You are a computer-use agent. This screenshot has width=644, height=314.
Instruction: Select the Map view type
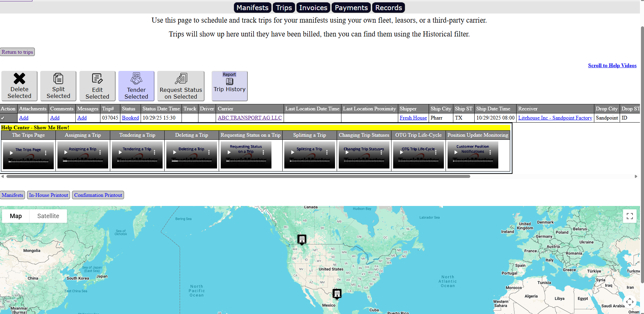click(16, 216)
